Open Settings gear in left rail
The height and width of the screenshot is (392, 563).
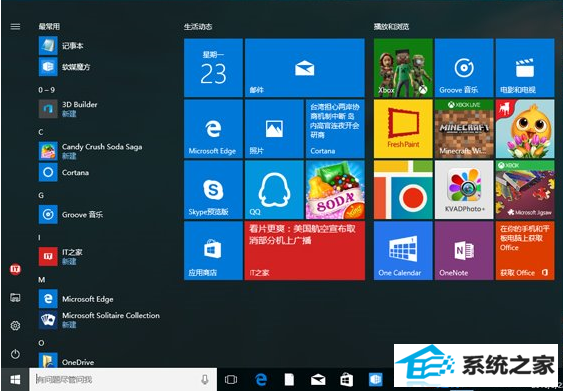click(x=15, y=326)
